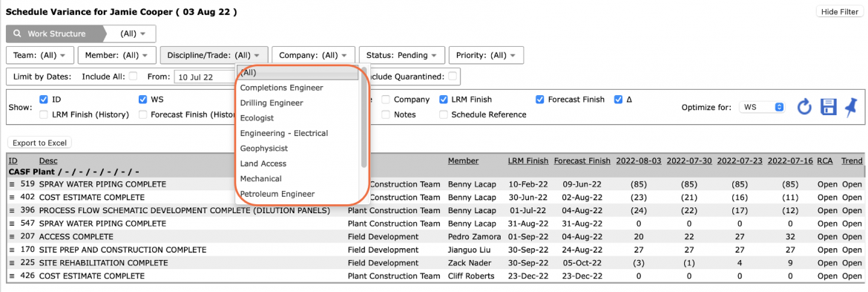Enable the Company column checkbox

click(386, 100)
